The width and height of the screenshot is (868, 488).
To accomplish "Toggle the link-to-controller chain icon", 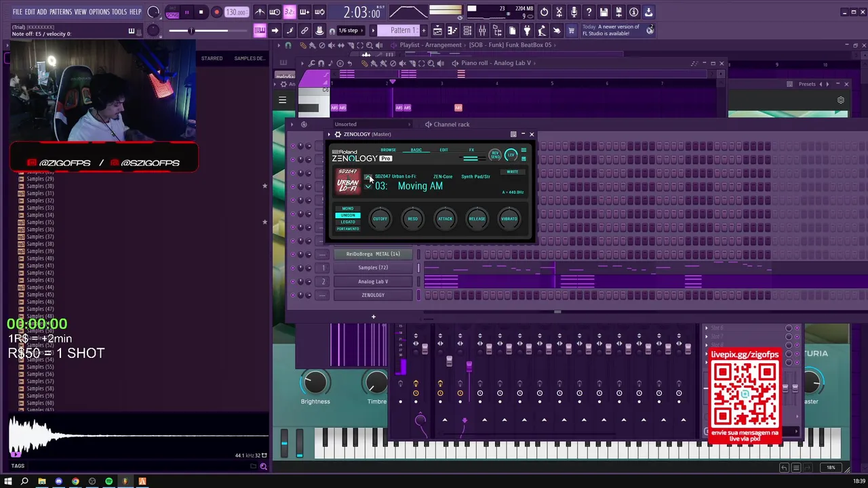I will pos(304,30).
